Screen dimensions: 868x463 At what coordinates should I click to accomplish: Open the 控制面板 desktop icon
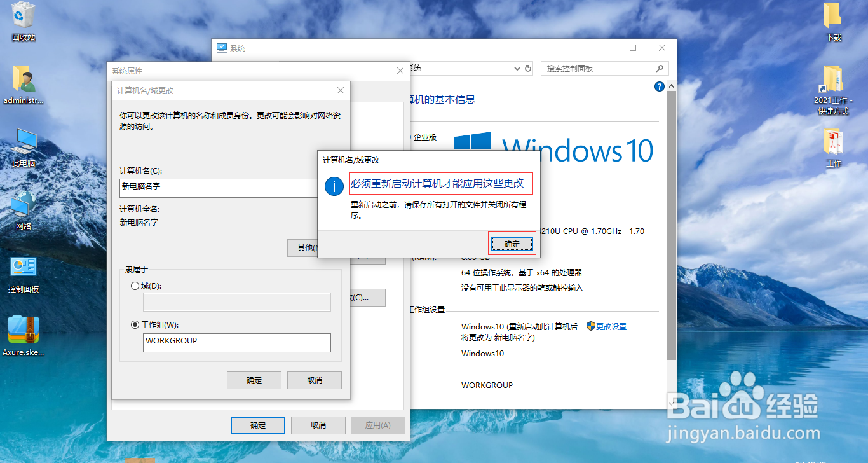pos(24,275)
